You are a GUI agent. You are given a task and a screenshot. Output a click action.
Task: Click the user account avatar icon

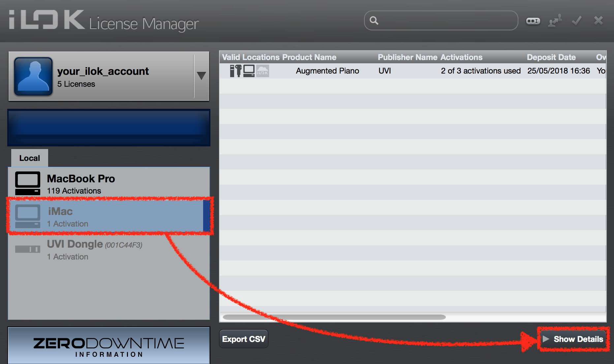pos(33,76)
